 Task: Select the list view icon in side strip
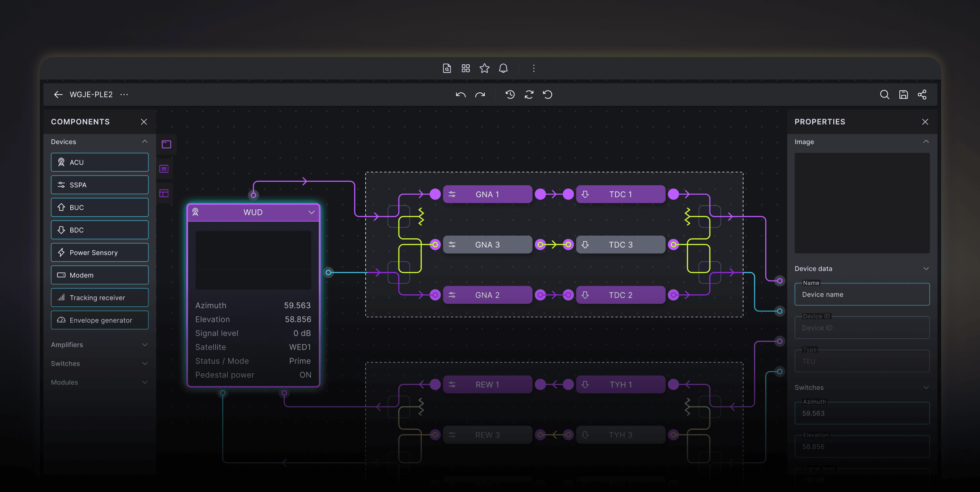pos(164,169)
